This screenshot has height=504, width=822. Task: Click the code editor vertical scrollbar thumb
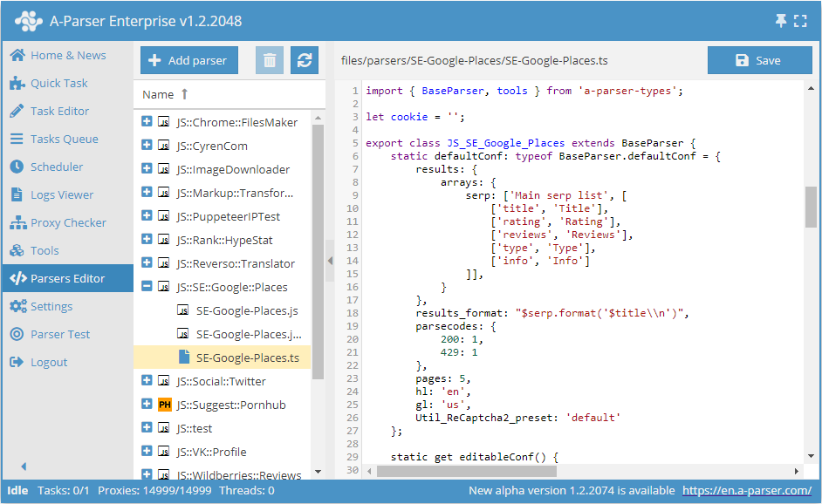point(811,207)
